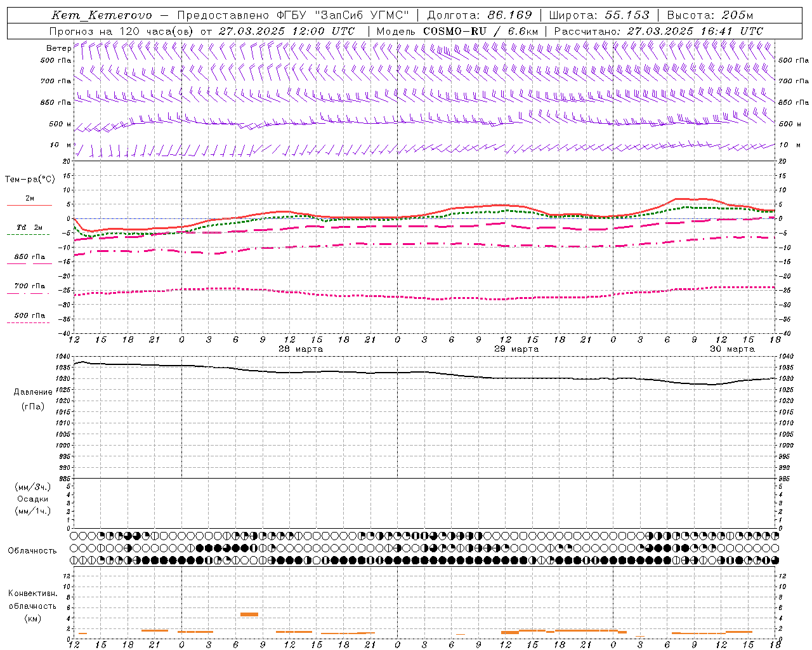Select the Широта: 55.153 value

599,15
